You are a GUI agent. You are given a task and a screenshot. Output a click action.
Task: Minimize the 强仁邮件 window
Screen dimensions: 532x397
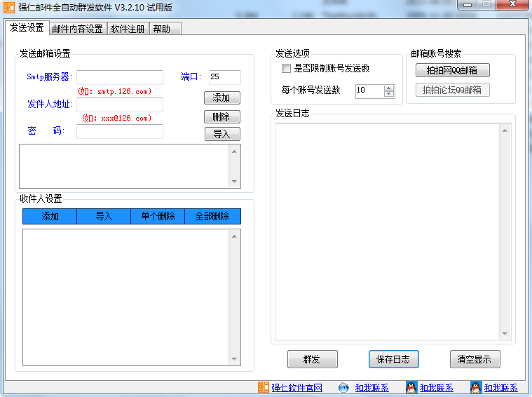pos(468,4)
